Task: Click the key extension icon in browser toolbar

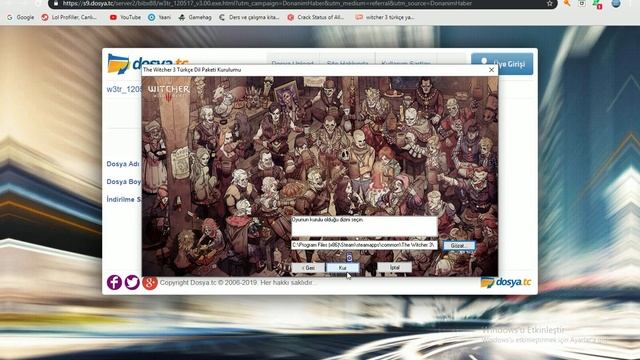Action: (x=567, y=3)
